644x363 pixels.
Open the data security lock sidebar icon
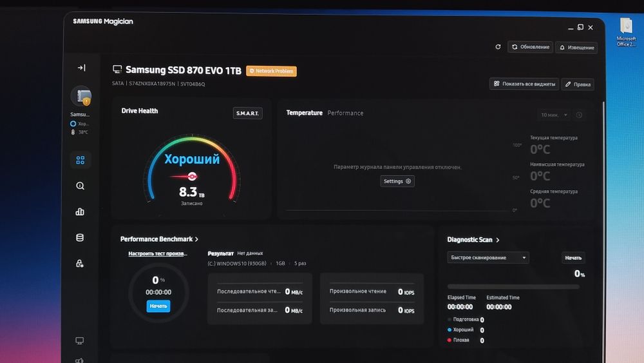click(x=80, y=264)
